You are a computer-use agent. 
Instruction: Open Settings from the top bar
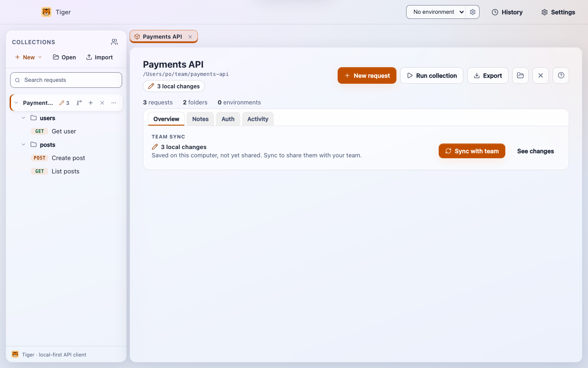pos(558,12)
